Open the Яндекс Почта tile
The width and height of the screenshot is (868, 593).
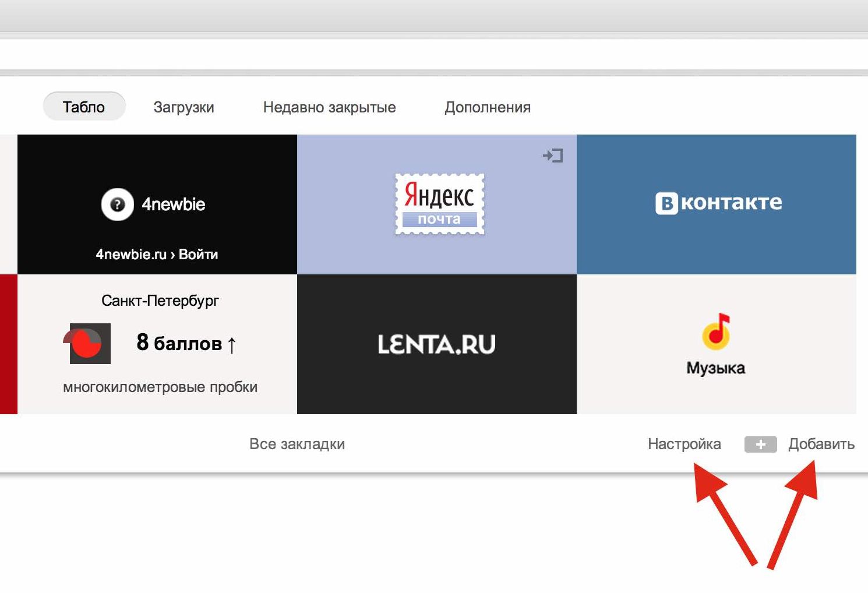[x=437, y=204]
